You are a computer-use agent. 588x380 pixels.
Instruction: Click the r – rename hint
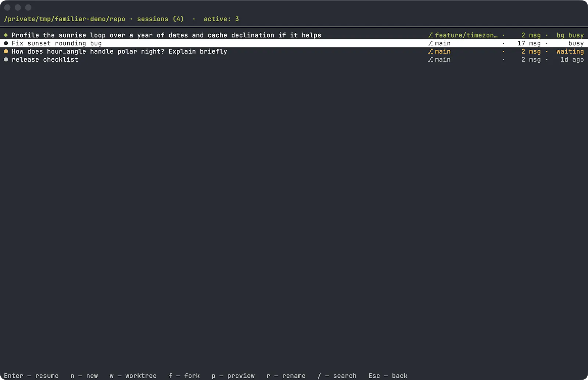286,376
